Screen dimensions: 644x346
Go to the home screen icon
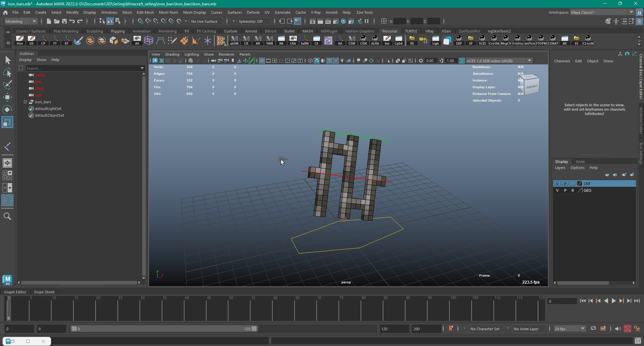pyautogui.click(x=5, y=12)
